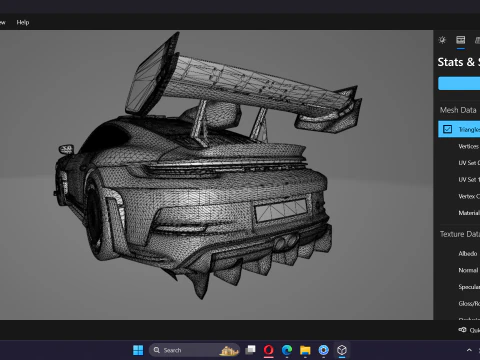
Task: Select the Vertex Color option
Action: 469,196
